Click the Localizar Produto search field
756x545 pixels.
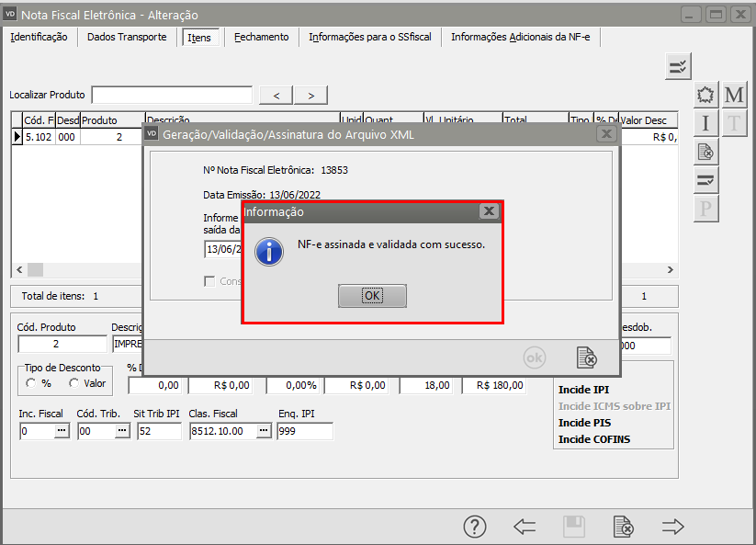click(x=172, y=96)
